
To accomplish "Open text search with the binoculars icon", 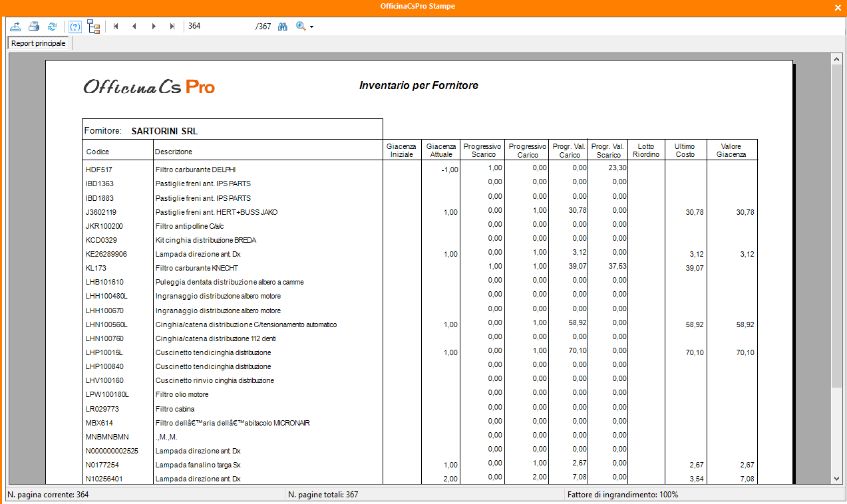I will [282, 27].
